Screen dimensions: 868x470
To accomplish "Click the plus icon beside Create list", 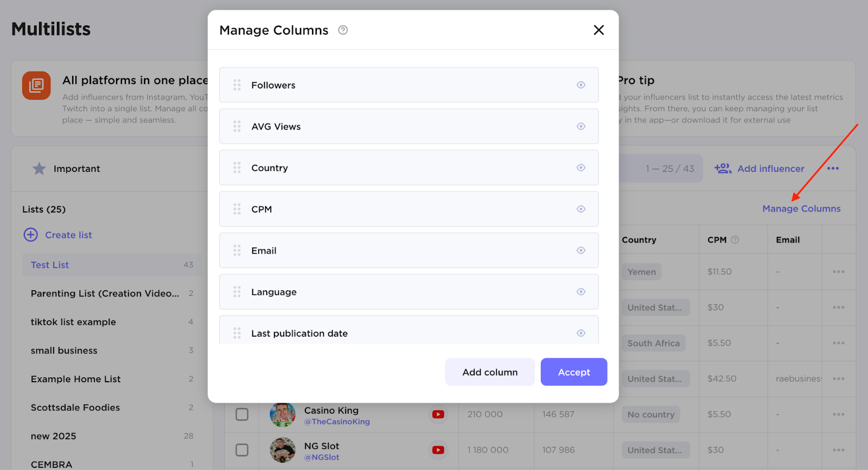I will click(31, 235).
